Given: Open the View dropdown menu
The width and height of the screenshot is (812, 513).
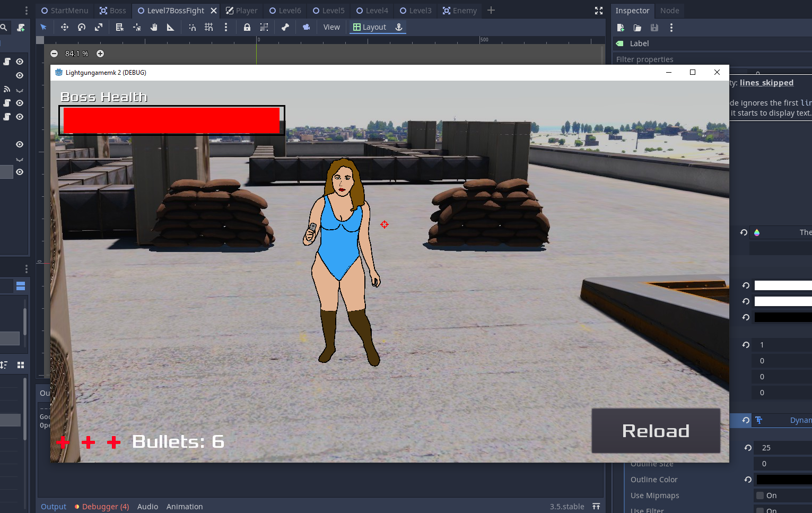Looking at the screenshot, I should tap(331, 27).
